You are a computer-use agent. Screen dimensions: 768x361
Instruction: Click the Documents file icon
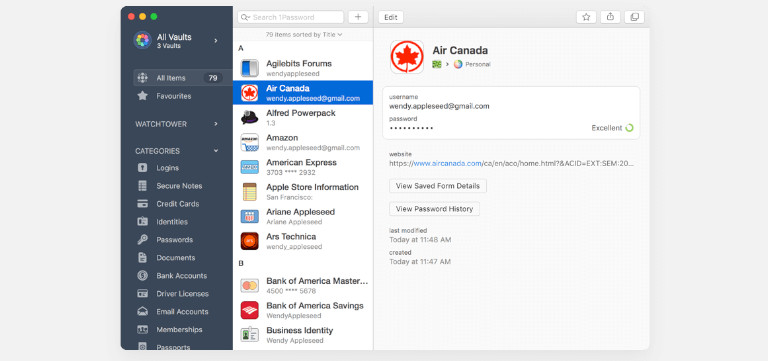coord(143,258)
